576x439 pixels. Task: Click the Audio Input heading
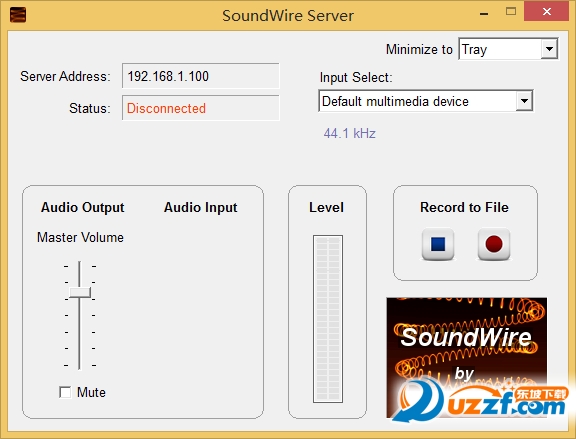[201, 207]
